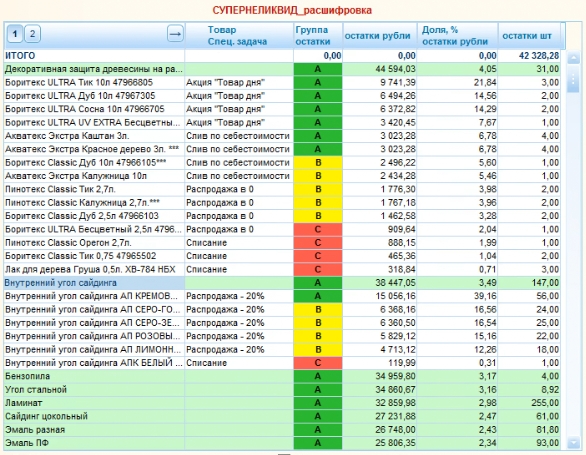Viewport: 586px width, 455px height.
Task: Click red C cell of Пинотекс Classic Орегон
Action: pos(318,243)
